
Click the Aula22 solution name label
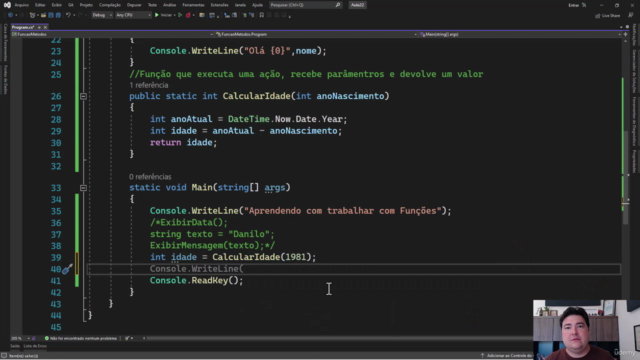(x=358, y=5)
